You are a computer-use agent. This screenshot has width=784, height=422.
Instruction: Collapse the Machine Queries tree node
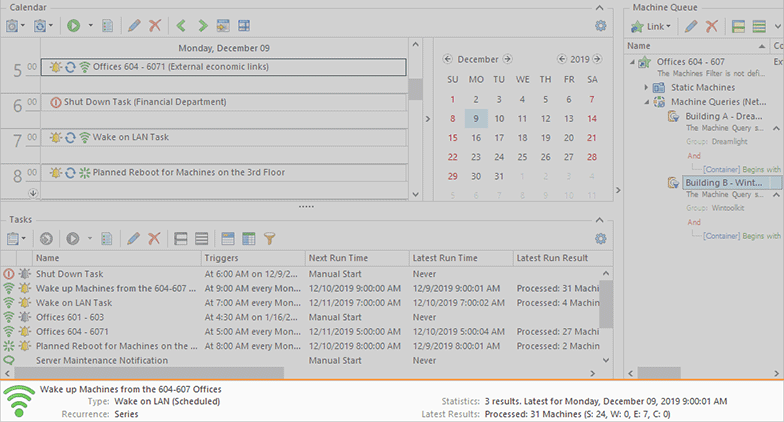pos(647,103)
